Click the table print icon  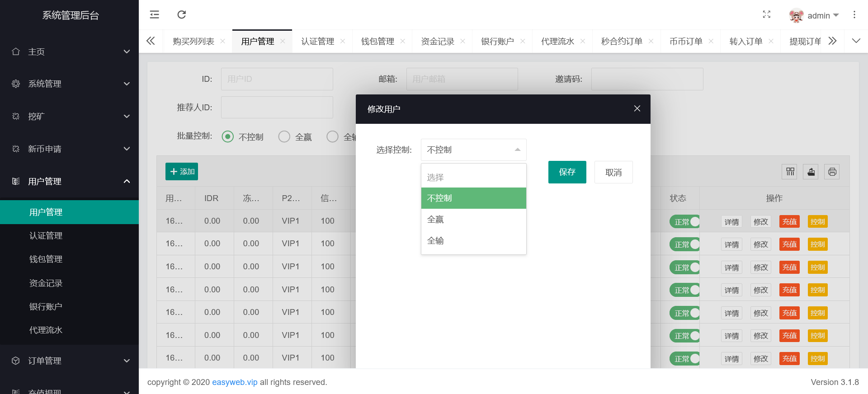coord(832,172)
